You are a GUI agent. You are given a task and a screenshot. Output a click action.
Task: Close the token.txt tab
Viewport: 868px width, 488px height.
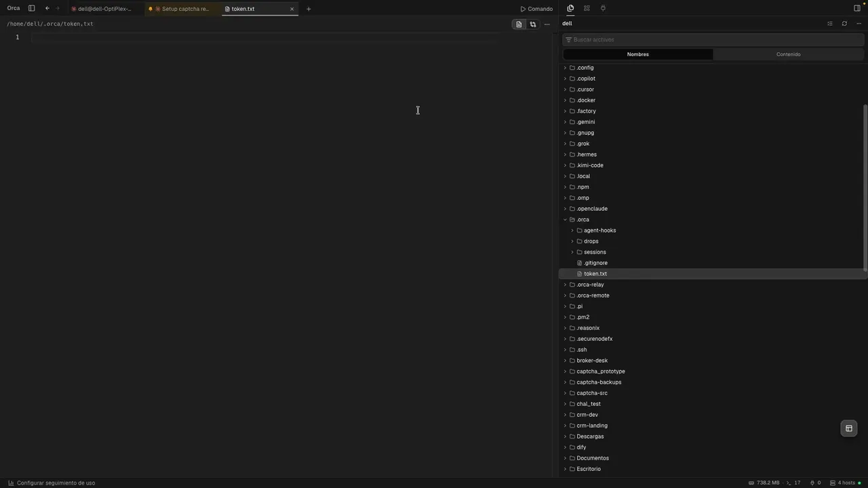pos(292,9)
